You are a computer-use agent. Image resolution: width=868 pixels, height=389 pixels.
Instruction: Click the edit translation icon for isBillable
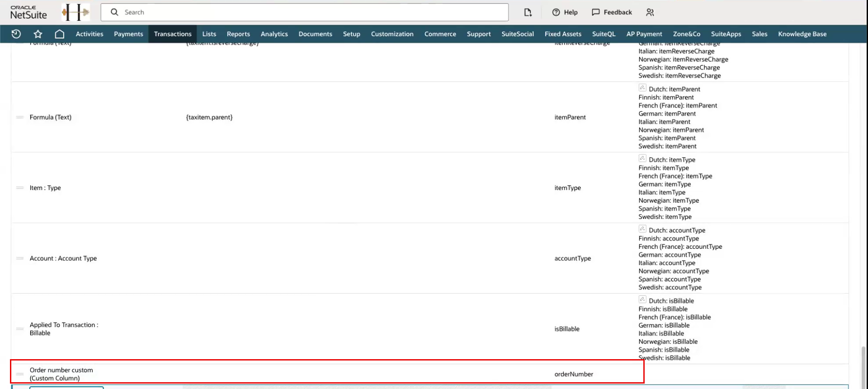(642, 299)
